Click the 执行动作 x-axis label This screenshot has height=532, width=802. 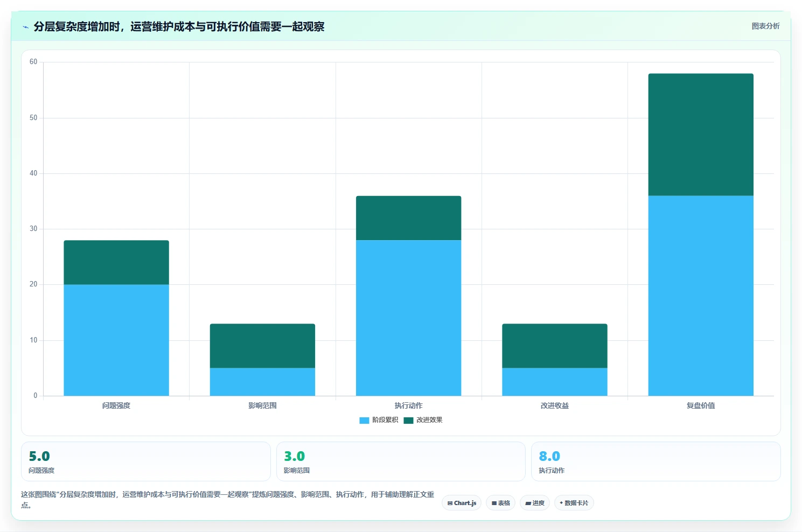point(408,405)
